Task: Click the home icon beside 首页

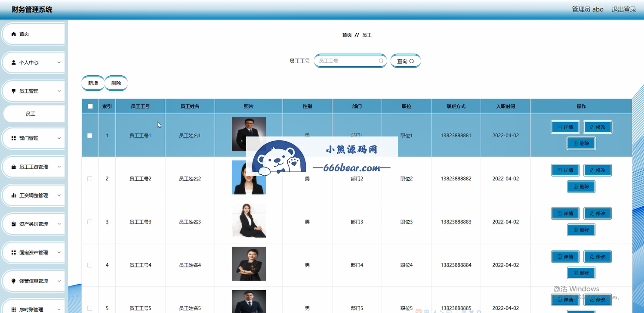Action: 13,34
